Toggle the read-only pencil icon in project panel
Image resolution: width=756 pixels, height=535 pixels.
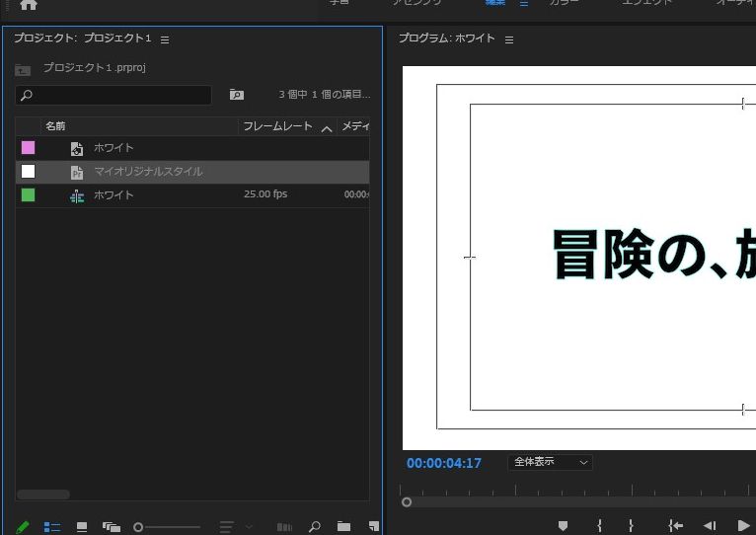tap(24, 527)
